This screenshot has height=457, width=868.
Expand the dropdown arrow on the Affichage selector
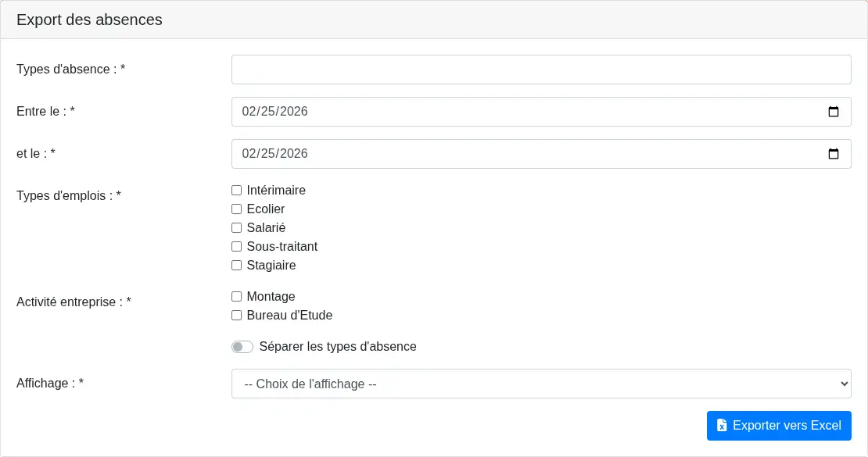coord(842,384)
